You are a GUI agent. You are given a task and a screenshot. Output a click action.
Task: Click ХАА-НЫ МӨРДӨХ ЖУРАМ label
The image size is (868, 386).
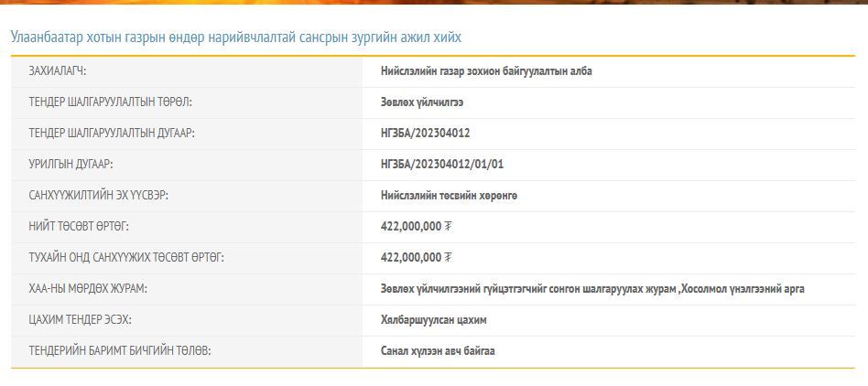point(88,289)
